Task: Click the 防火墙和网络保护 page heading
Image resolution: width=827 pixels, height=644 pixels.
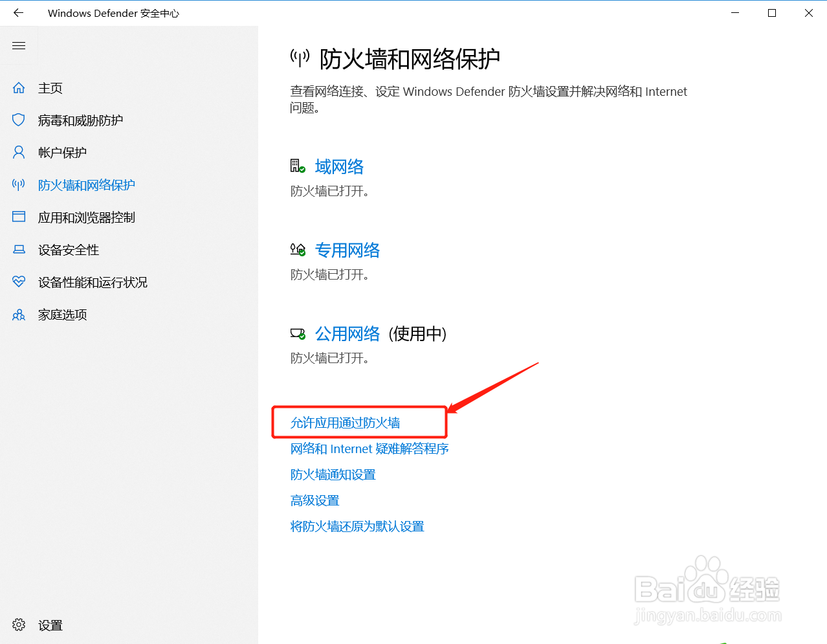Action: (x=410, y=59)
